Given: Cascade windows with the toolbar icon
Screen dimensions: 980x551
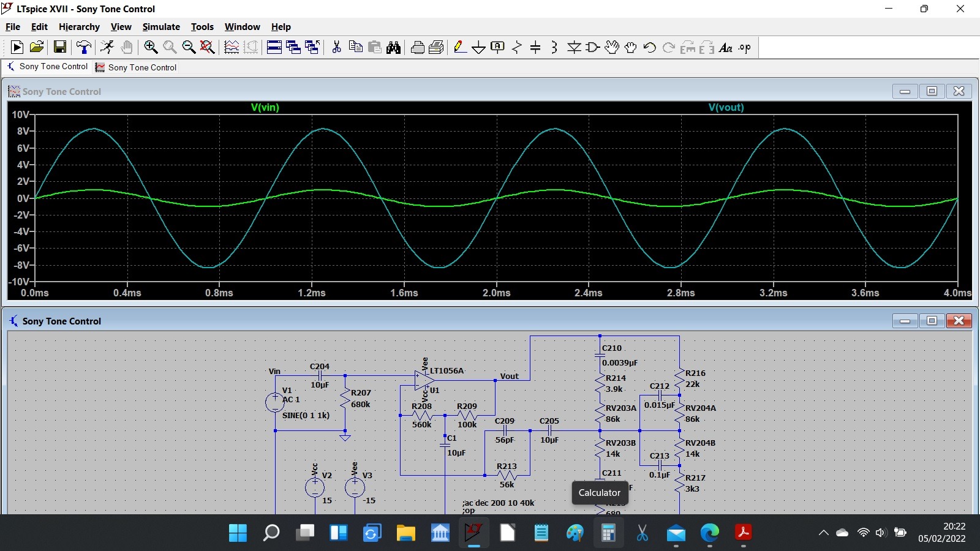Looking at the screenshot, I should [293, 47].
